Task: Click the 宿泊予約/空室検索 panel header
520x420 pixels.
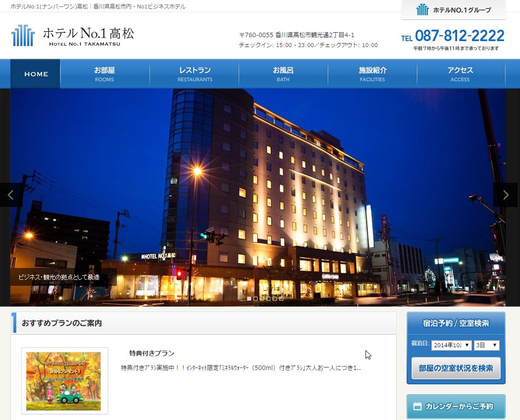Action: [x=456, y=323]
